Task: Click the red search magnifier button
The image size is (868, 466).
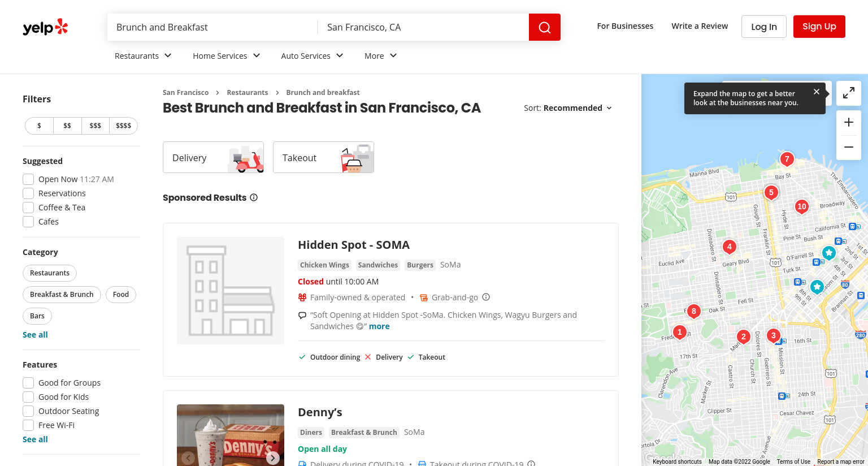Action: (x=544, y=27)
